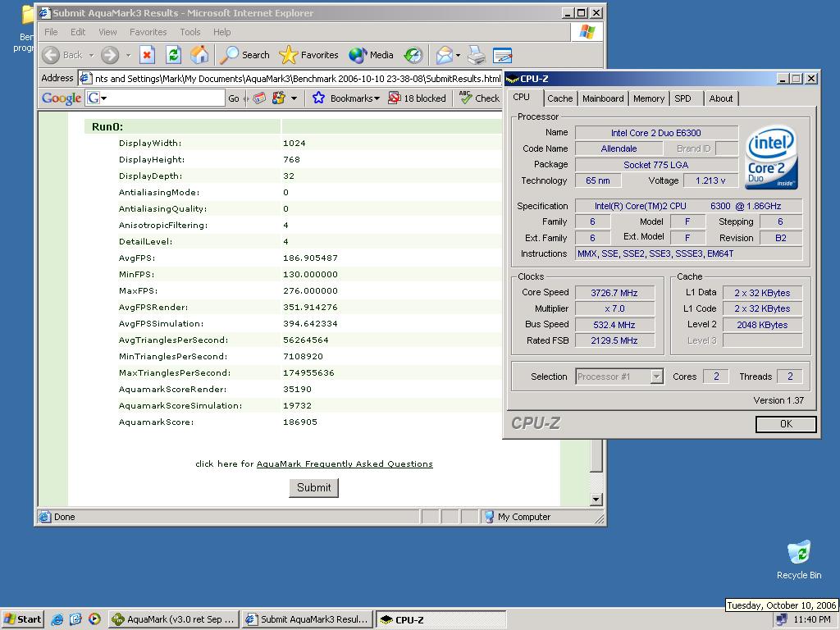Expand the Mail button dropdown arrow
The image size is (840, 630).
(x=458, y=55)
